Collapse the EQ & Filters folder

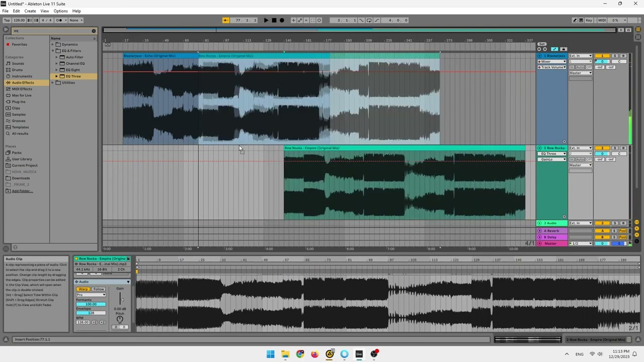[x=52, y=51]
